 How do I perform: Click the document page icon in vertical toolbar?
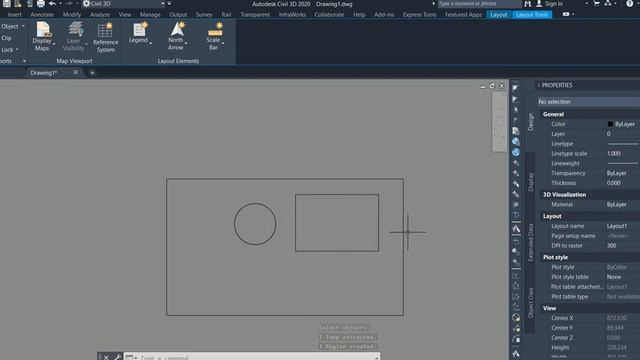[516, 131]
